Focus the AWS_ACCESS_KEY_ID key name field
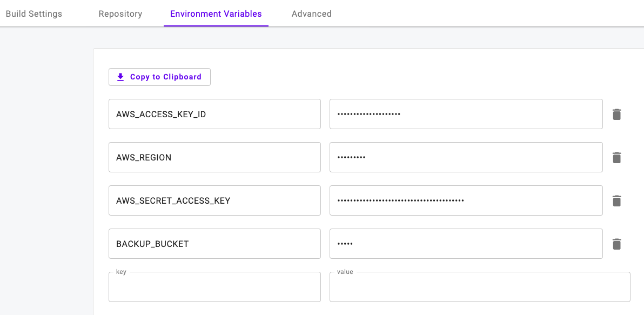 pyautogui.click(x=214, y=114)
